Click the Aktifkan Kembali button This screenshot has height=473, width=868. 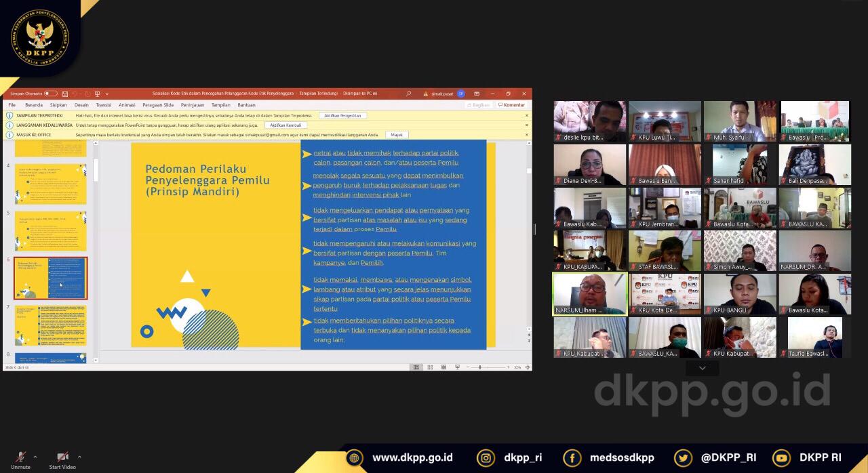[x=285, y=125]
